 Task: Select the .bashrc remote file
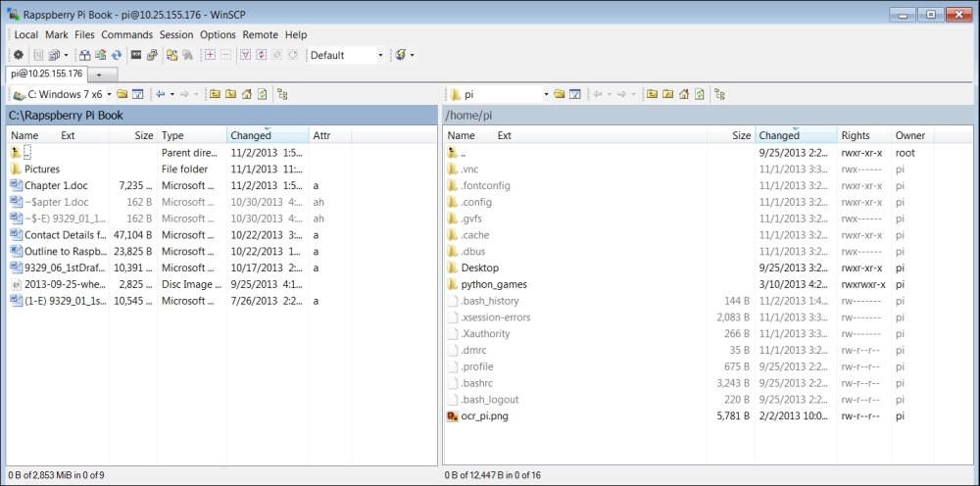pos(477,383)
